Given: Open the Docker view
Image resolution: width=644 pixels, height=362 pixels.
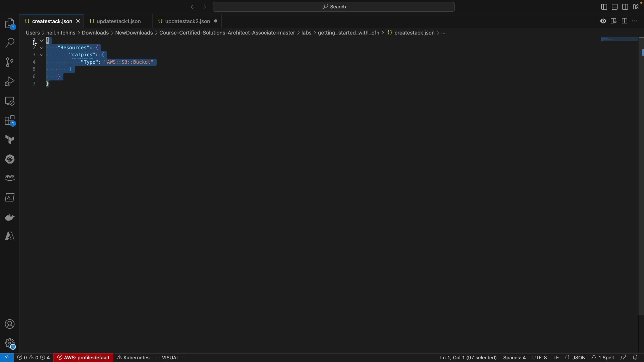Looking at the screenshot, I should pos(10,218).
